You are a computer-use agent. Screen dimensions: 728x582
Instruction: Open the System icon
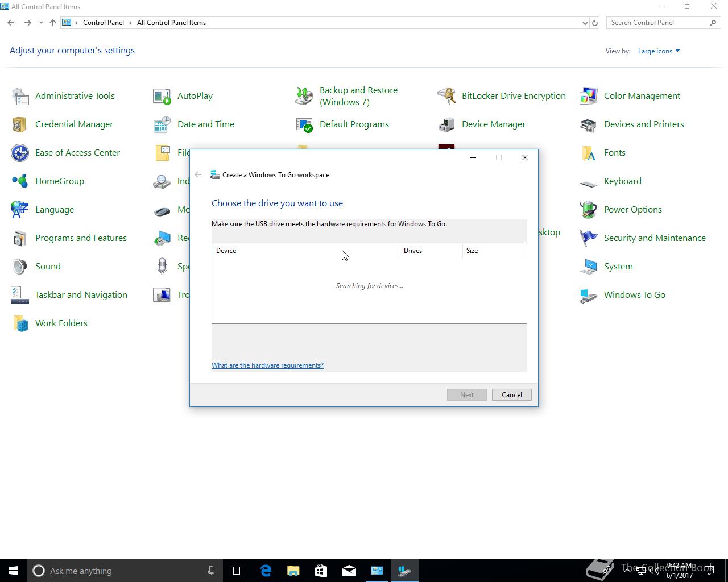pyautogui.click(x=589, y=267)
